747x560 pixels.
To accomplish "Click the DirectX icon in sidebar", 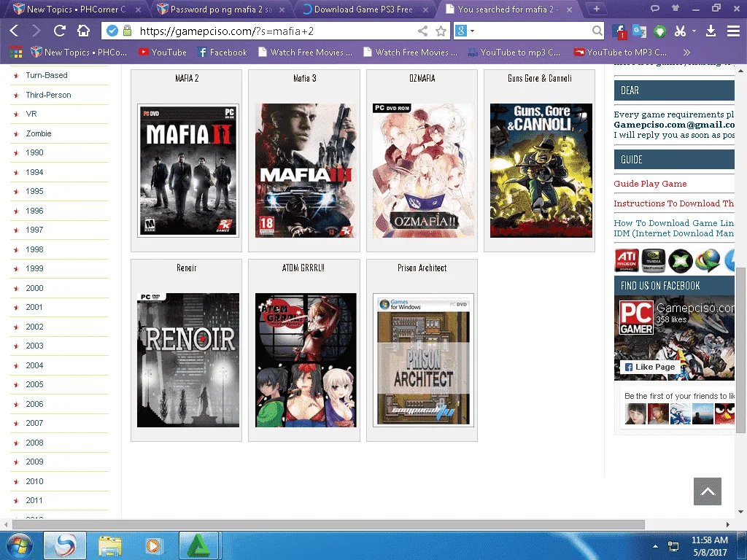I will (x=681, y=260).
